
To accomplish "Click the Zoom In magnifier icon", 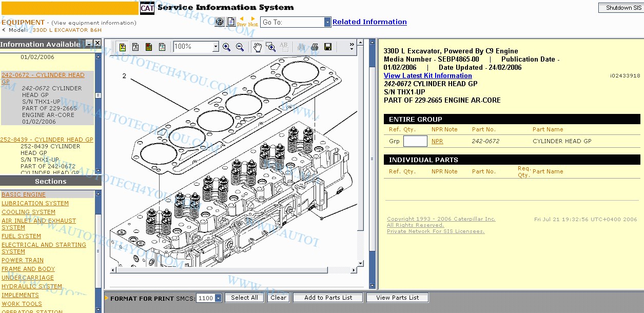I will click(226, 47).
